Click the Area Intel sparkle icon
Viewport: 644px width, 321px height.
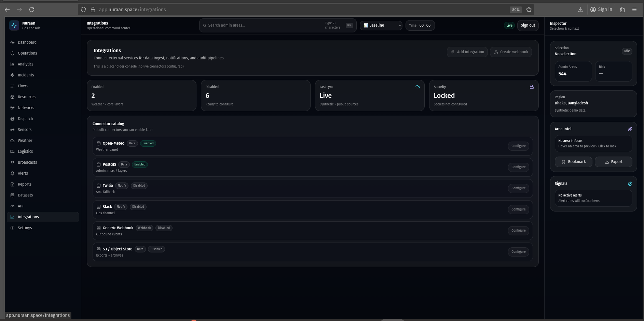pyautogui.click(x=630, y=129)
